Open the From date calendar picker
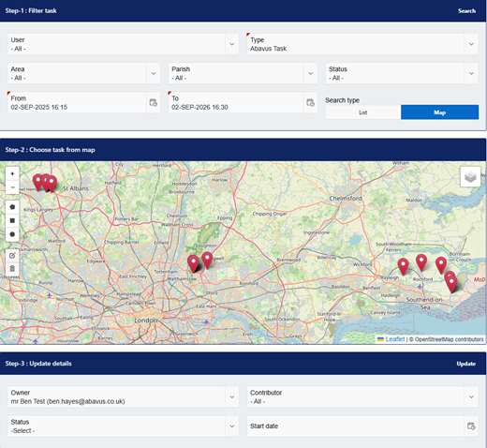 pos(154,103)
